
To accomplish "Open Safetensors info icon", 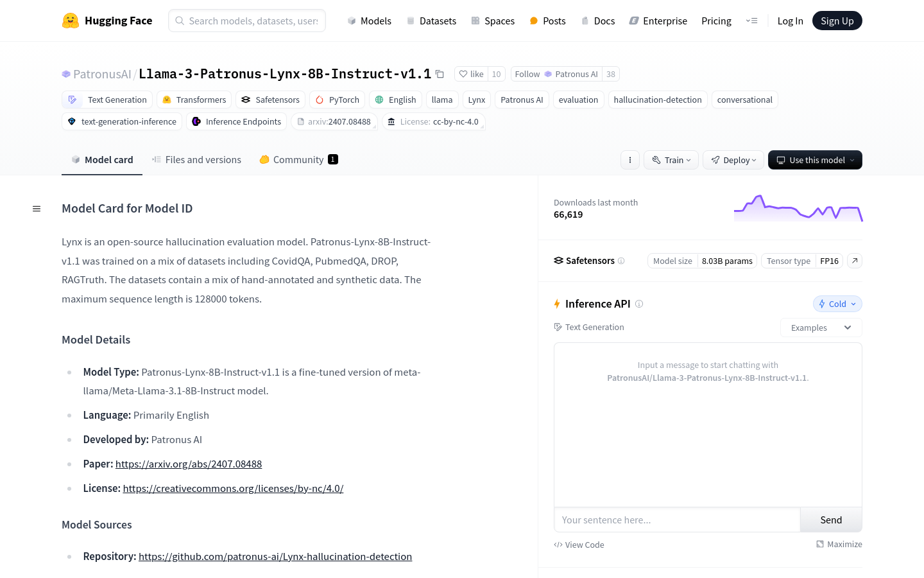I will pos(621,261).
